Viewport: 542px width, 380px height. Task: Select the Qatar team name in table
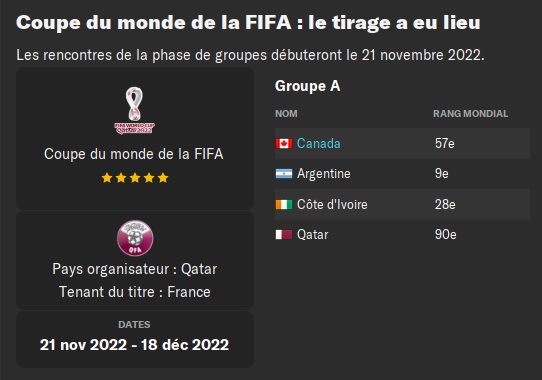coord(312,235)
